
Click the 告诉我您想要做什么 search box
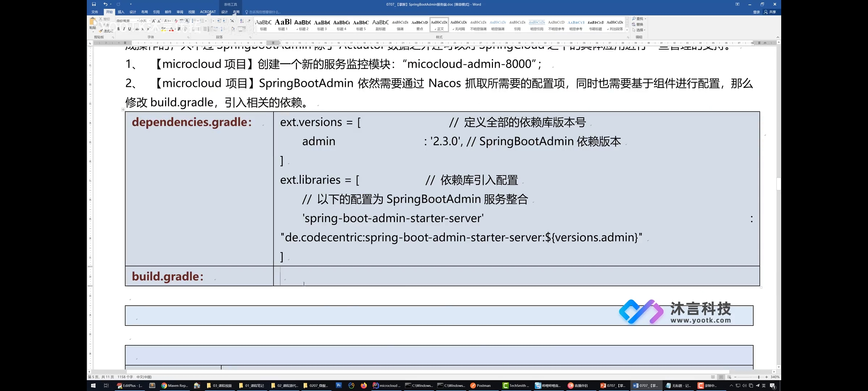pyautogui.click(x=263, y=12)
